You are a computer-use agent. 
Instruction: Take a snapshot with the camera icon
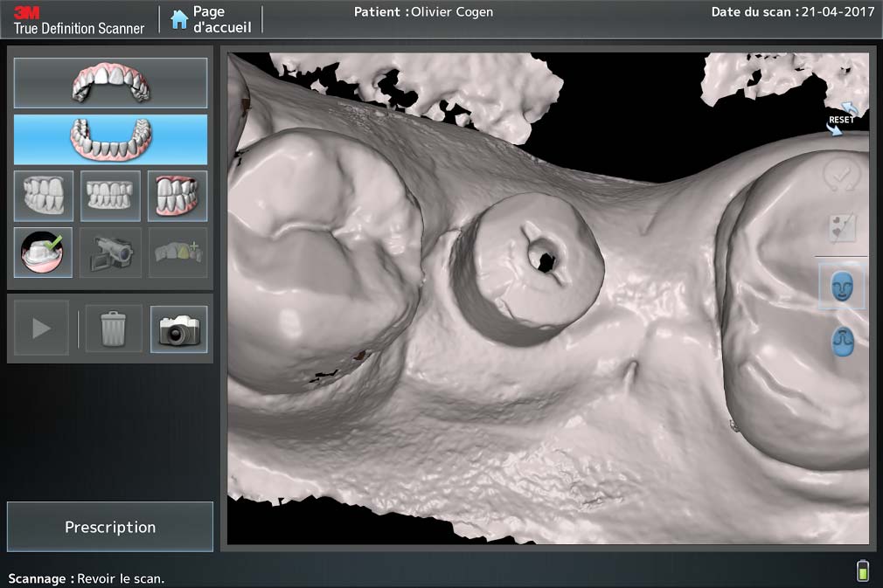pyautogui.click(x=179, y=329)
